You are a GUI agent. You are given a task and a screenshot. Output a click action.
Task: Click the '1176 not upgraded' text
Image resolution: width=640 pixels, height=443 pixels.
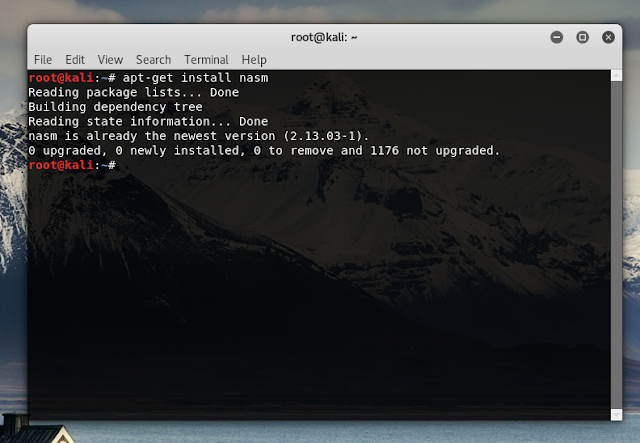coord(435,151)
